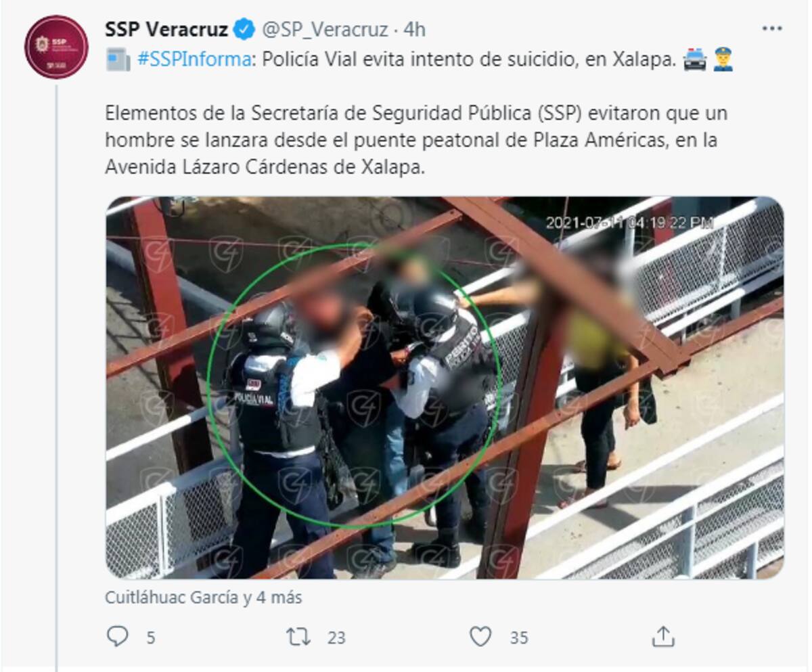Viewport: 812px width, 672px height.
Task: Open the 4h timestamp link
Action: pyautogui.click(x=414, y=30)
